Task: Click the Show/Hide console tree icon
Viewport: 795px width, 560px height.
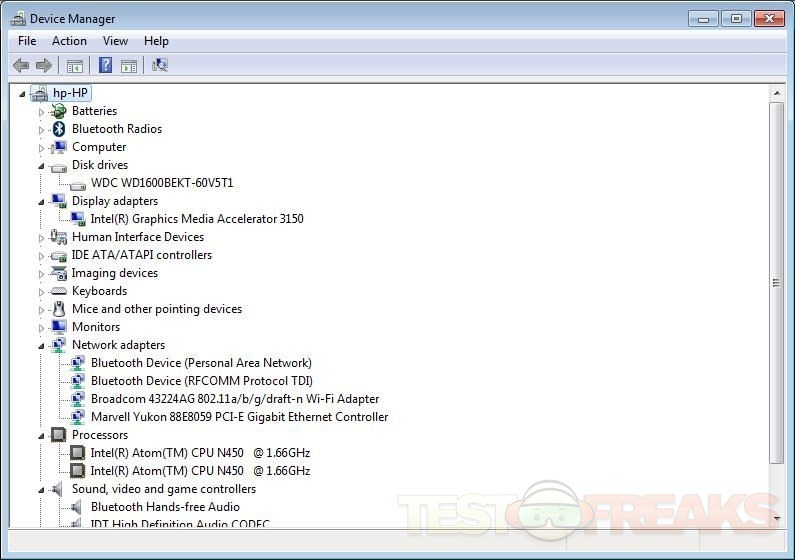Action: (74, 66)
